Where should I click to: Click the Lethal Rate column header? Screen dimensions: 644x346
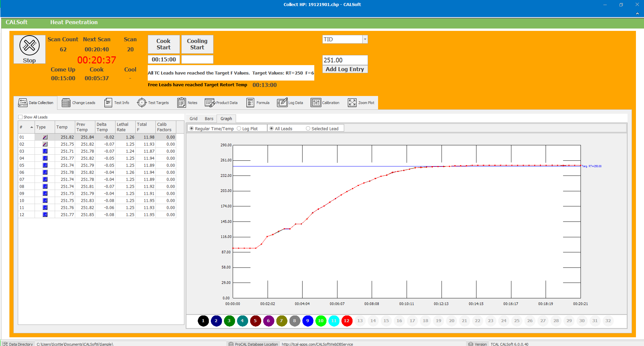click(x=125, y=127)
